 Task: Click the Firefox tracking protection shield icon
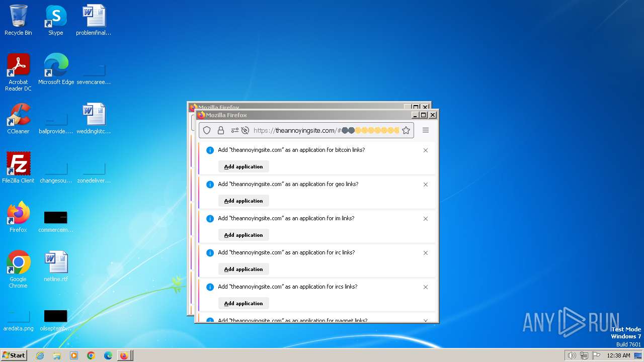pyautogui.click(x=207, y=130)
